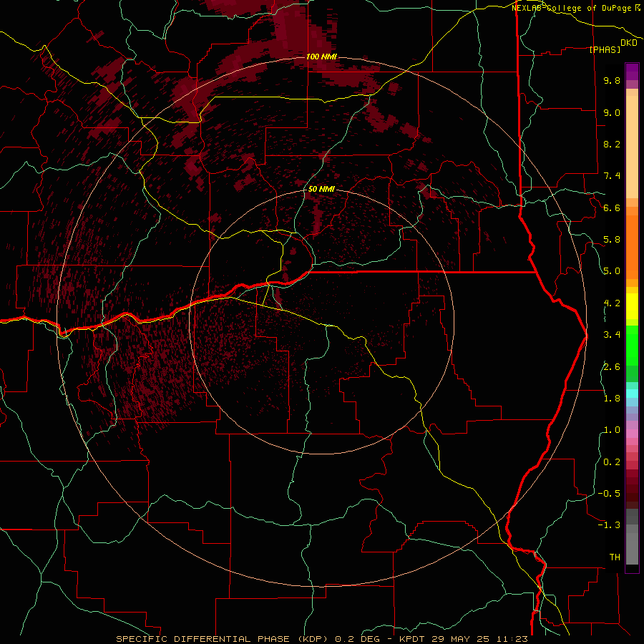The width and height of the screenshot is (644, 644).
Task: Click the [PHAS] legend label
Action: [605, 49]
